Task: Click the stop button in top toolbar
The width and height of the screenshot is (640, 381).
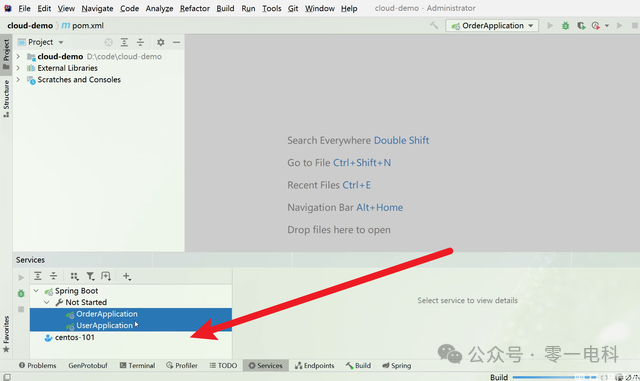Action: click(635, 25)
